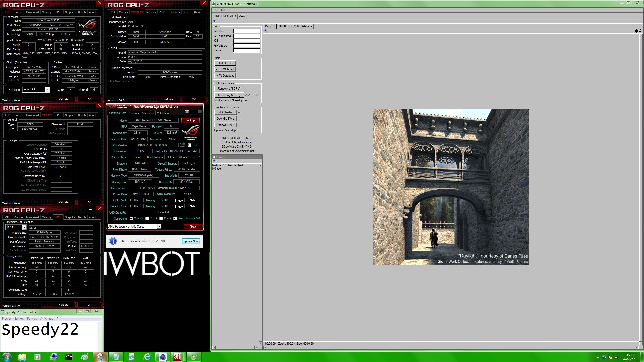Open Bench tab in Mainboard CPU-Z window
The height and width of the screenshot is (362, 644).
[186, 12]
